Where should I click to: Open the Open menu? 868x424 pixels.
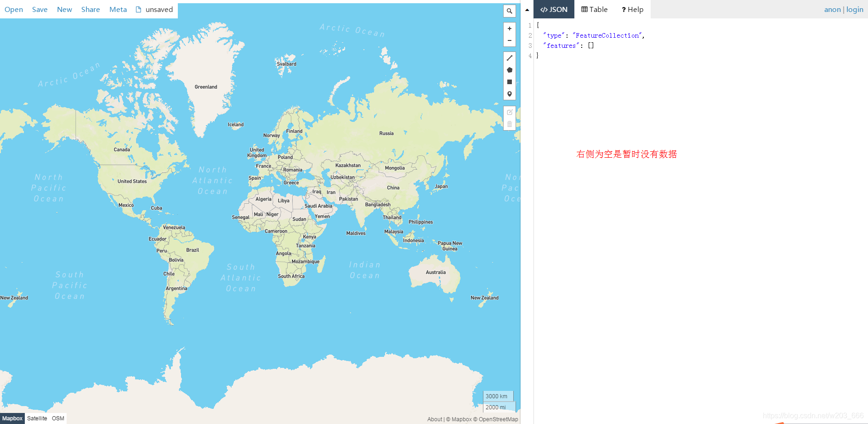14,10
